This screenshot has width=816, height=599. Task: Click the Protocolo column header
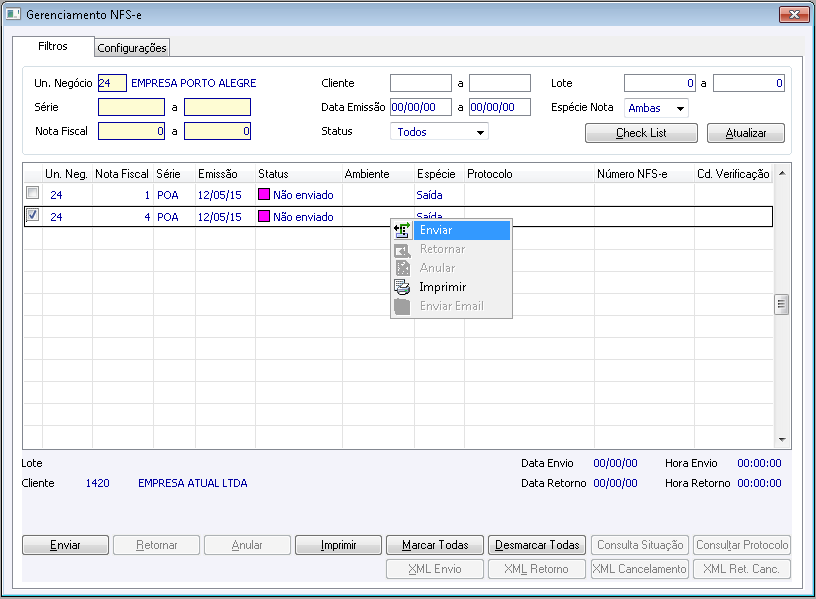[x=529, y=174]
